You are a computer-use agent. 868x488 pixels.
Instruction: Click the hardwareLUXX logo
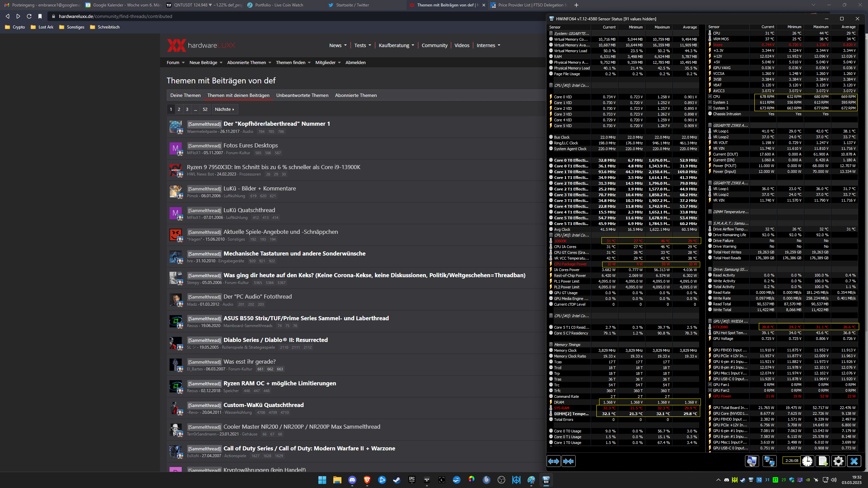pos(201,45)
